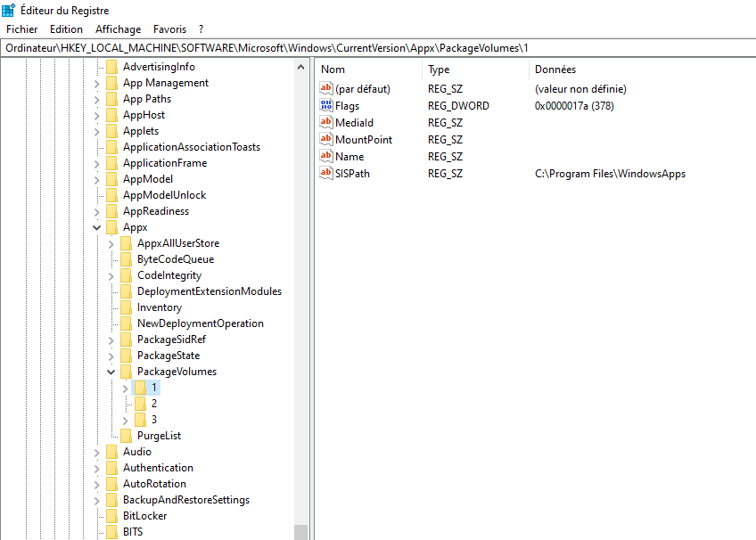Open the Edition menu

click(x=66, y=29)
